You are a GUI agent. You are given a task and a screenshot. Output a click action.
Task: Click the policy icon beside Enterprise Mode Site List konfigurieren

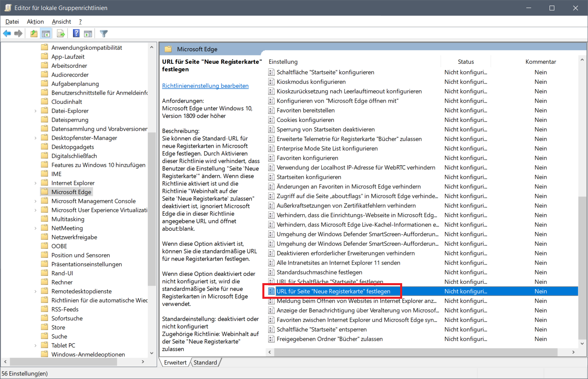272,148
